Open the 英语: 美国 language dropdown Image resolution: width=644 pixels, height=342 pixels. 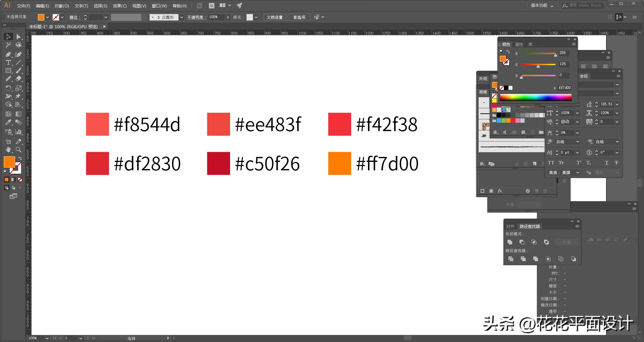point(563,172)
